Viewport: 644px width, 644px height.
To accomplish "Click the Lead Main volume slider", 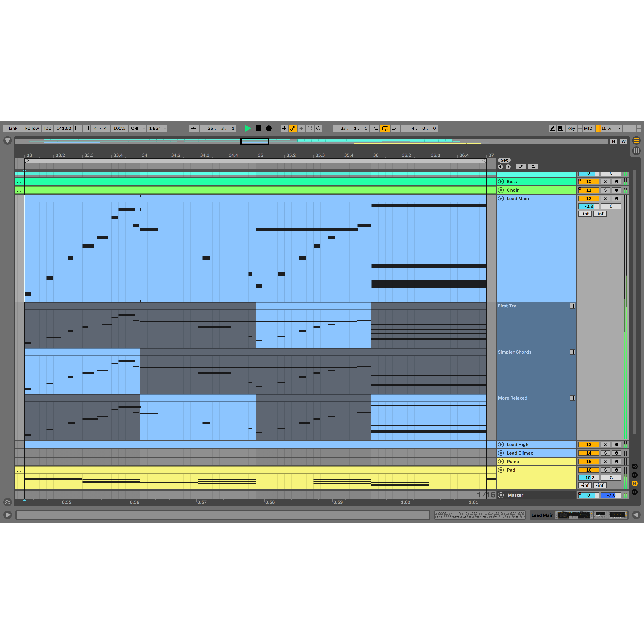I will pos(589,206).
